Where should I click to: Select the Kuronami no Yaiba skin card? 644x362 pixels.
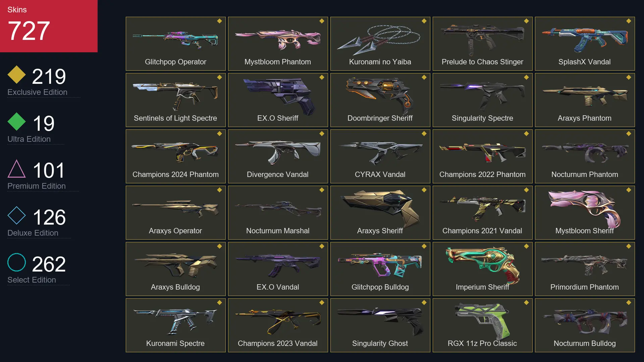click(x=380, y=44)
